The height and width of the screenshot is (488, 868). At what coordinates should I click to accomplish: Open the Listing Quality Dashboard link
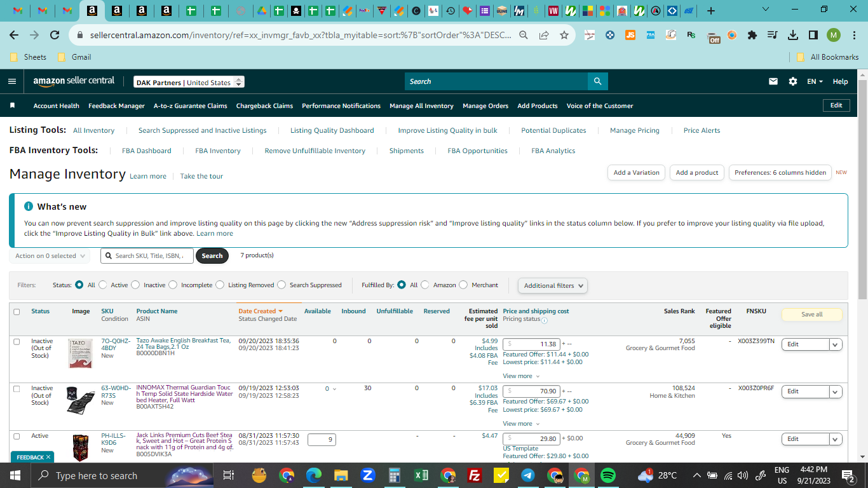[x=332, y=130]
